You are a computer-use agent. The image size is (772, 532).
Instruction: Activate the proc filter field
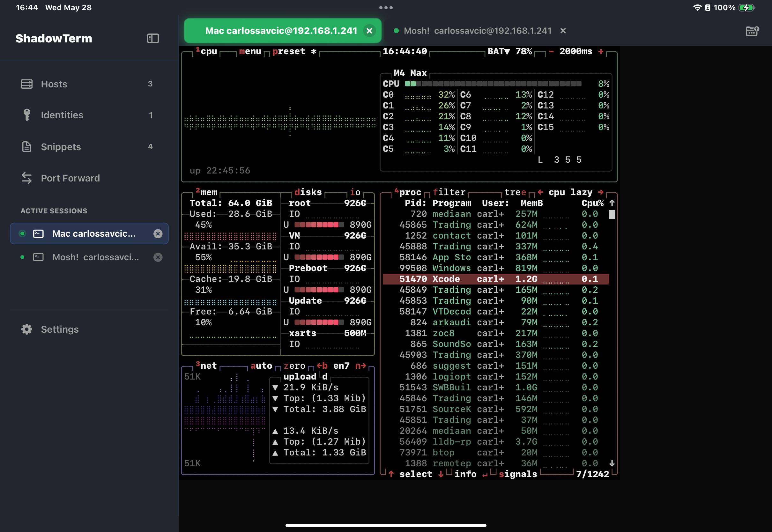tap(449, 192)
